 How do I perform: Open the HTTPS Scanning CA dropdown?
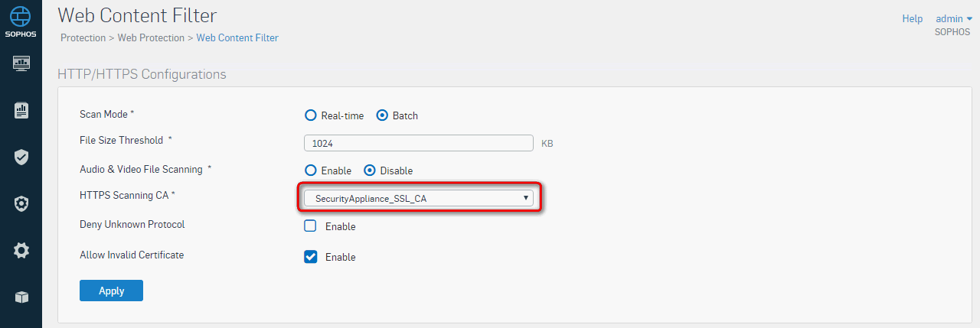(419, 198)
